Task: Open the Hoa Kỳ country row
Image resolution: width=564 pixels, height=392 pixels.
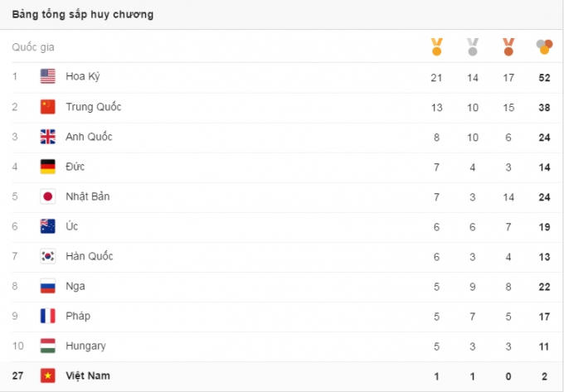Action: (x=83, y=77)
